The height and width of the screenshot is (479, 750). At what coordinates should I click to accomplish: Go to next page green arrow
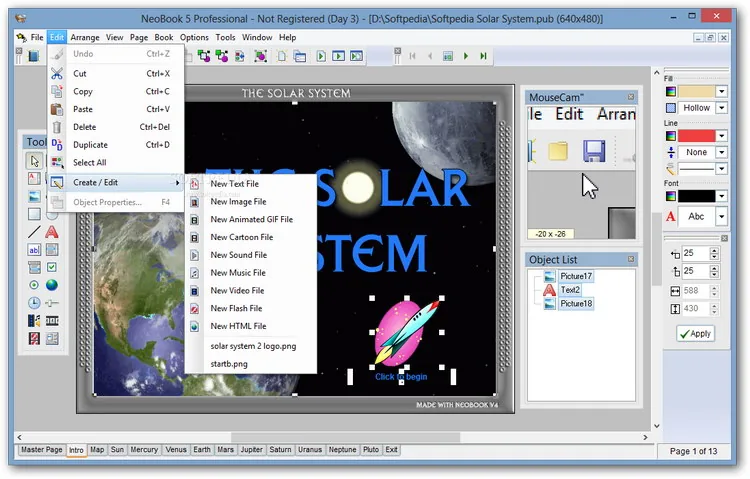(465, 56)
